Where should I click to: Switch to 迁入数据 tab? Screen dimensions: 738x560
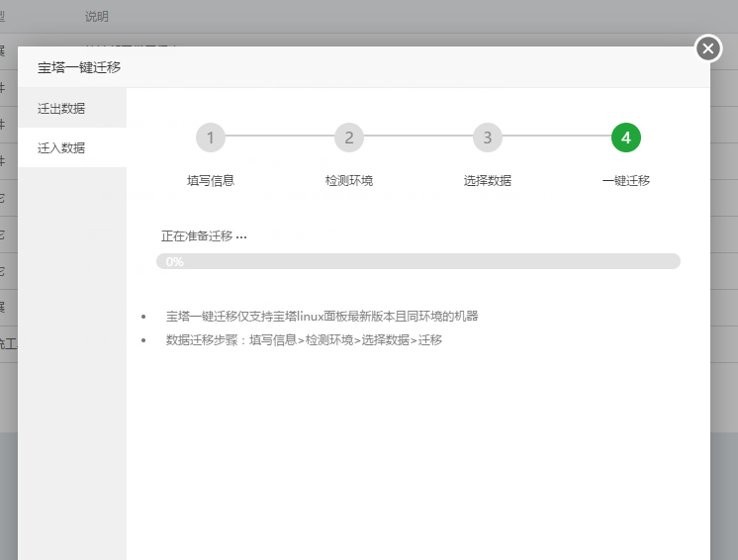point(72,147)
